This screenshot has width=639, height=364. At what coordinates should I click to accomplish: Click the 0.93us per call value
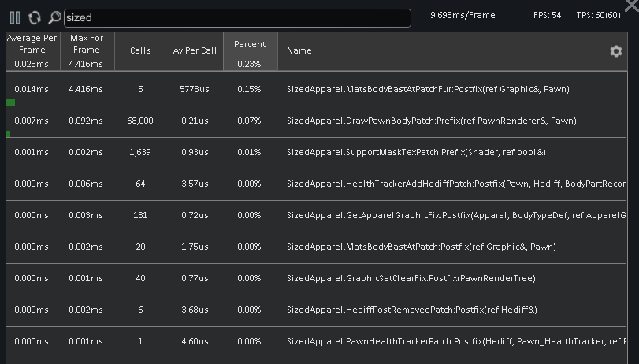pos(195,152)
